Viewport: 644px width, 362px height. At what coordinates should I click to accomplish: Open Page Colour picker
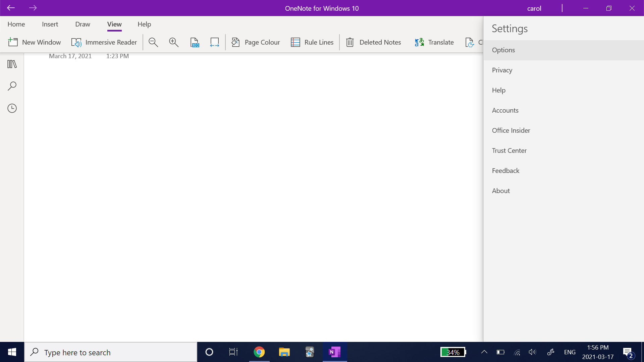(256, 42)
